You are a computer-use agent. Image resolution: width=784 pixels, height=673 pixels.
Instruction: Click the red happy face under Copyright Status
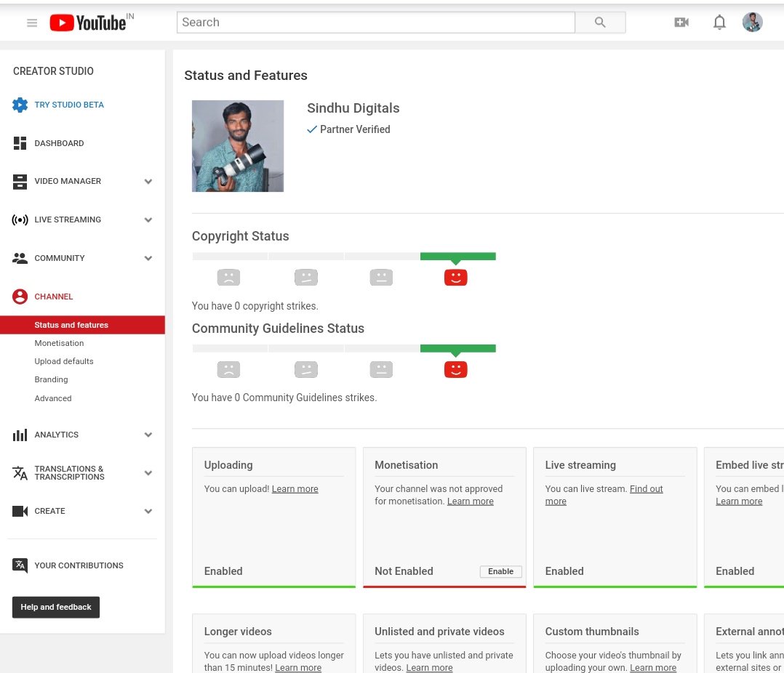[x=455, y=278]
